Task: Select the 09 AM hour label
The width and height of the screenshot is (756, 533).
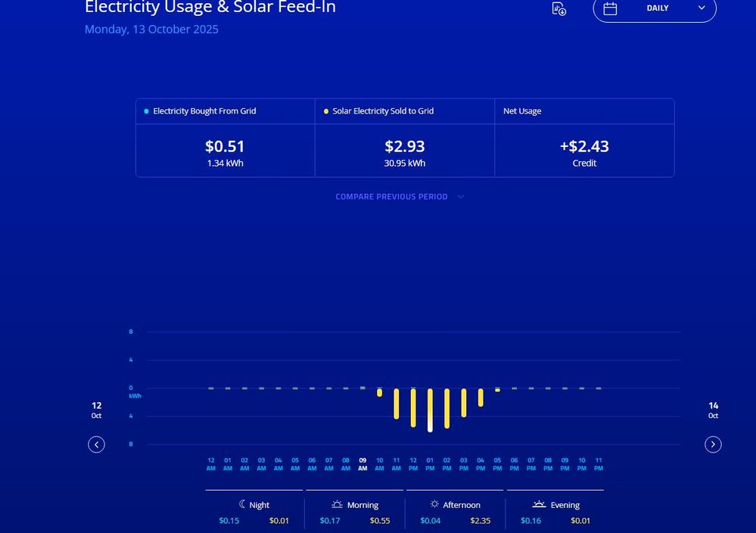Action: 362,464
